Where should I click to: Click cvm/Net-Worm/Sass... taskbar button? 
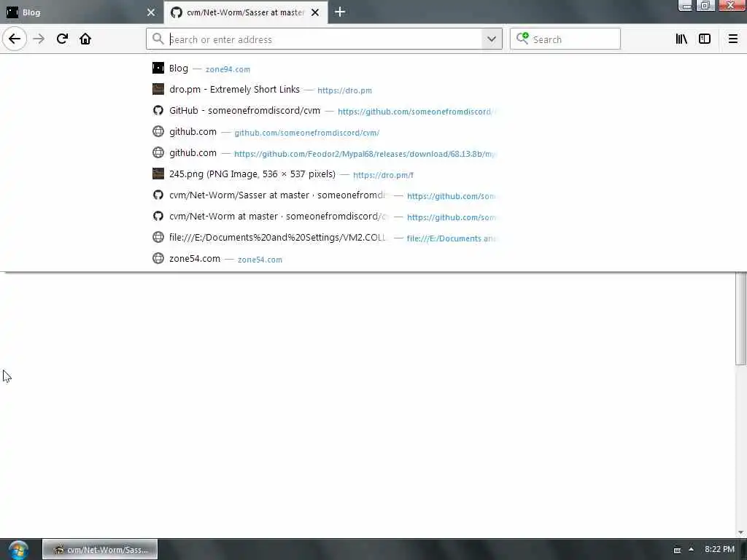coord(100,550)
